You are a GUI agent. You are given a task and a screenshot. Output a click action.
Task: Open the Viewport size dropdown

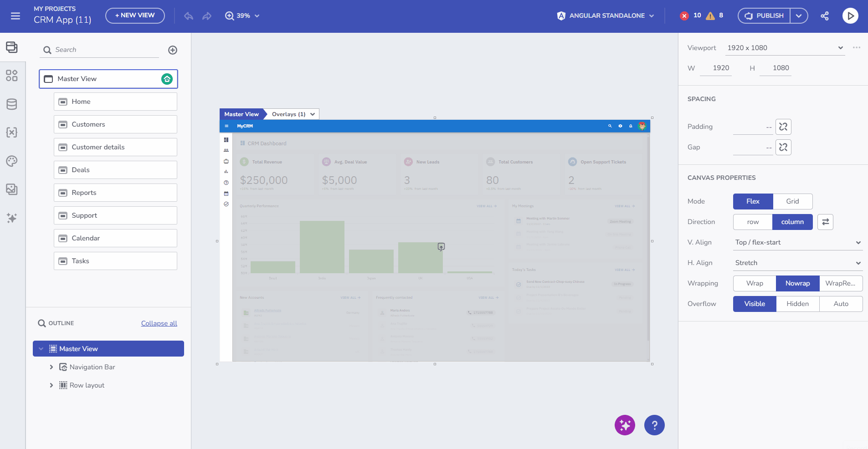(840, 47)
